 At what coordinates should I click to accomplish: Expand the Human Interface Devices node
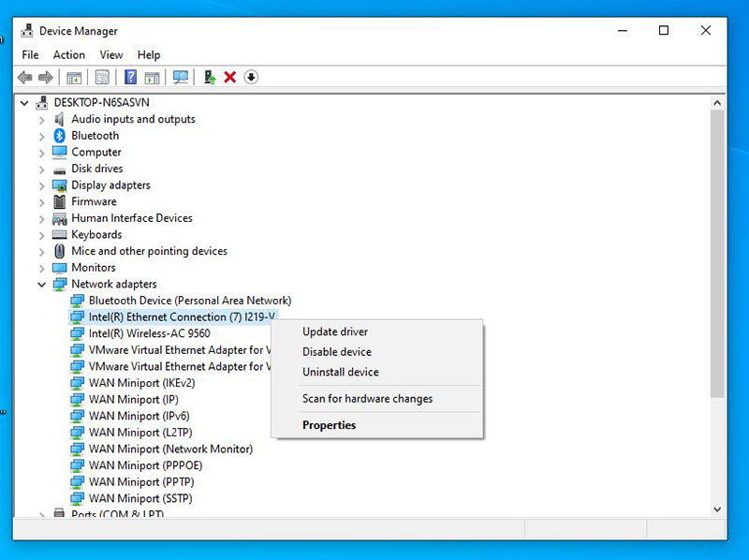[41, 219]
